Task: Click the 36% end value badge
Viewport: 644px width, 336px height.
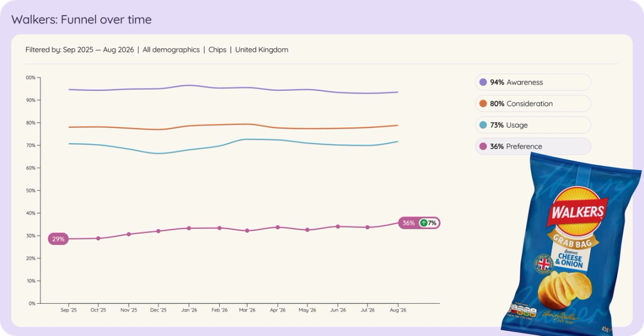Action: click(419, 223)
